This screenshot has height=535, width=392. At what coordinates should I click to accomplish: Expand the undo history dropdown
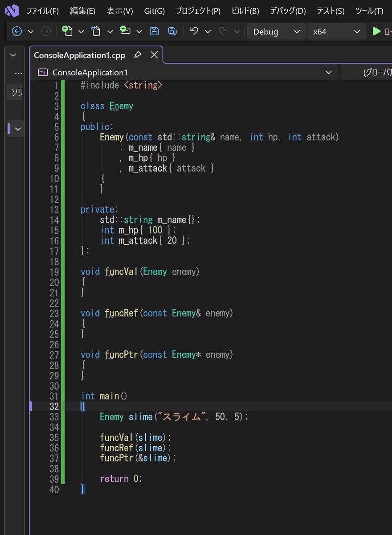(208, 31)
